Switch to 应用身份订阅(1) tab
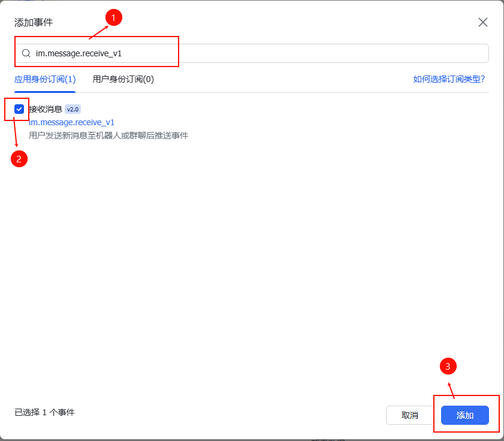This screenshot has height=441, width=504. pyautogui.click(x=45, y=79)
